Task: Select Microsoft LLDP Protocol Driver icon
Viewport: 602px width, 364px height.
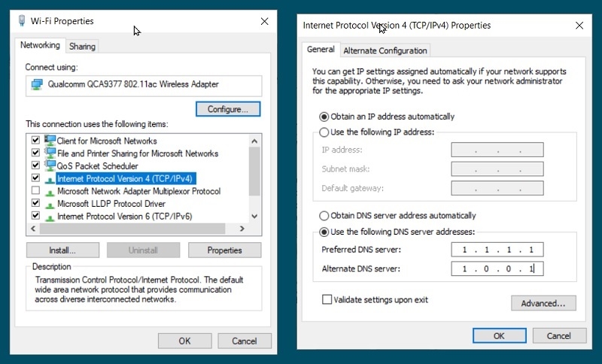Action: 50,204
